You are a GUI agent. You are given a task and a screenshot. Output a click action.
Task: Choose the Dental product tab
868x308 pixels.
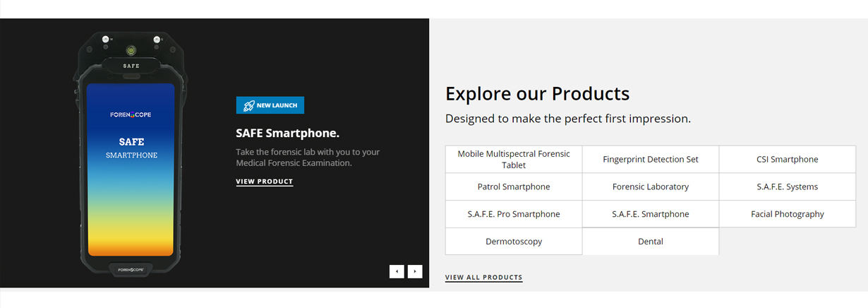[x=651, y=242]
